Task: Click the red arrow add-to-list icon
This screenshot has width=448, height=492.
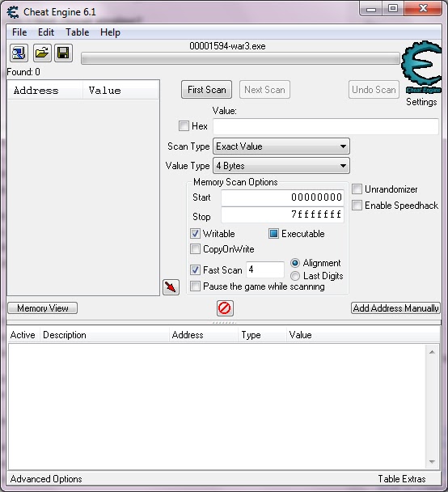Action: coord(171,287)
